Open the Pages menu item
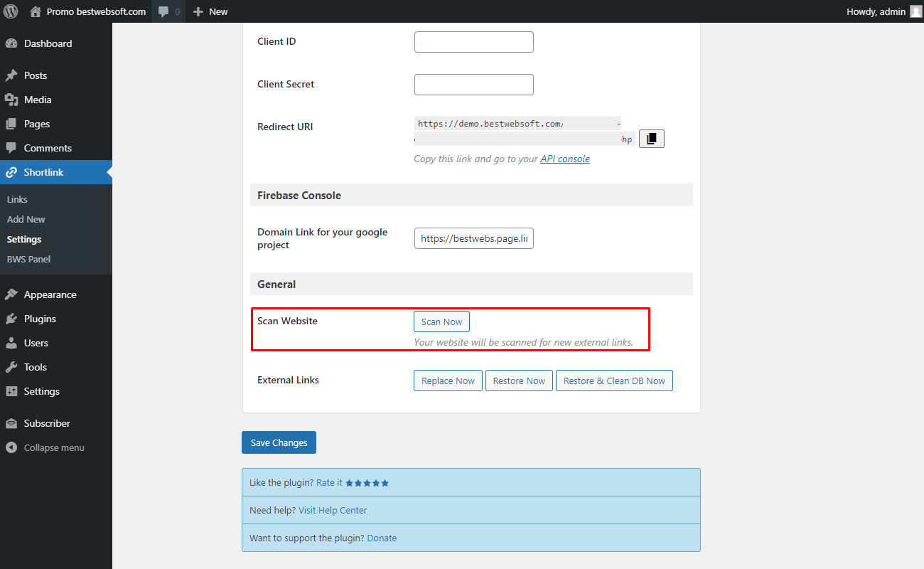 click(x=56, y=124)
